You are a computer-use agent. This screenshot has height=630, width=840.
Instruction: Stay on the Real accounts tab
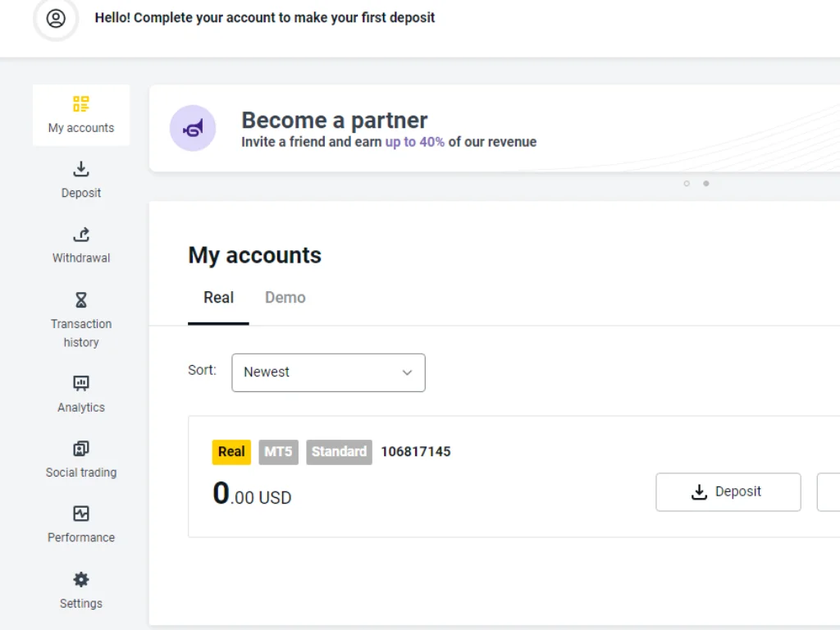[x=218, y=297]
